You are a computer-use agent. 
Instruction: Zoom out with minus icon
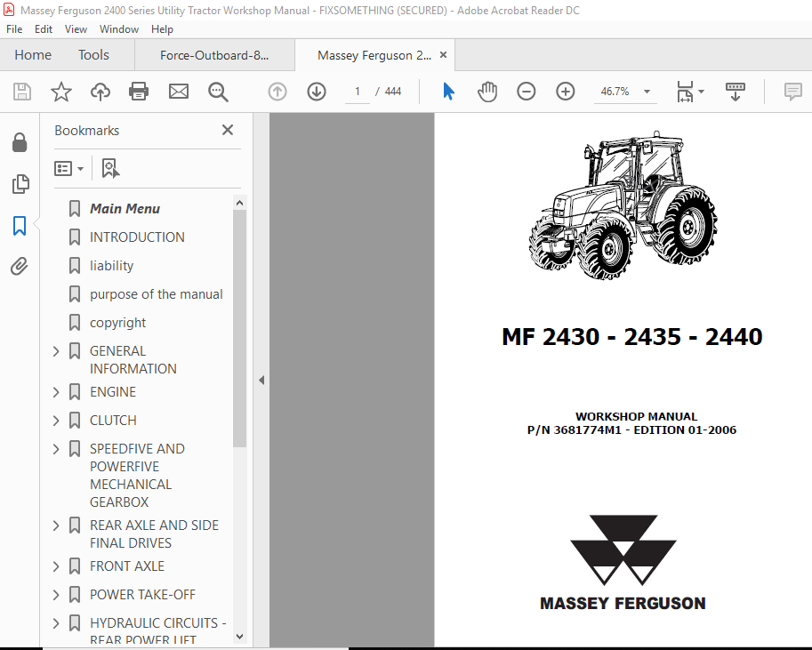coord(527,92)
